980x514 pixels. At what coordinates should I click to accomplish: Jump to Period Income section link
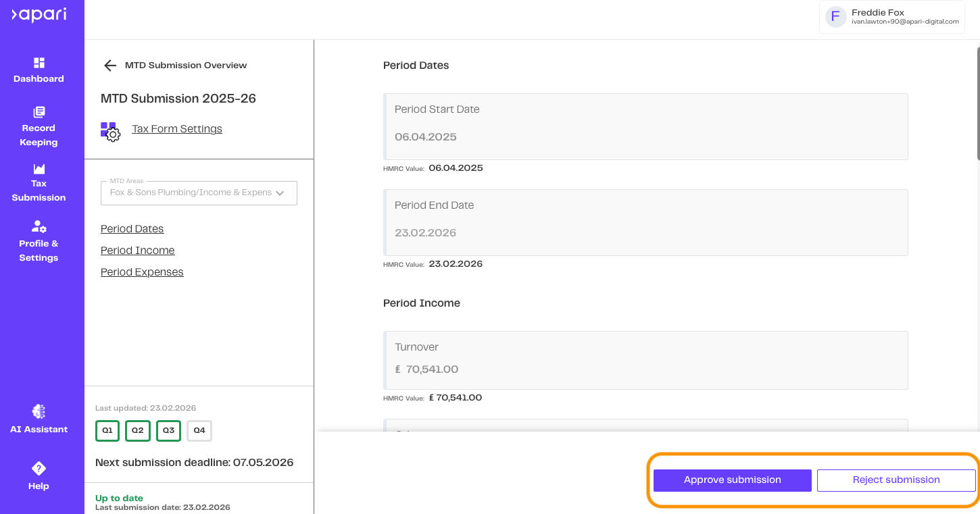point(138,251)
